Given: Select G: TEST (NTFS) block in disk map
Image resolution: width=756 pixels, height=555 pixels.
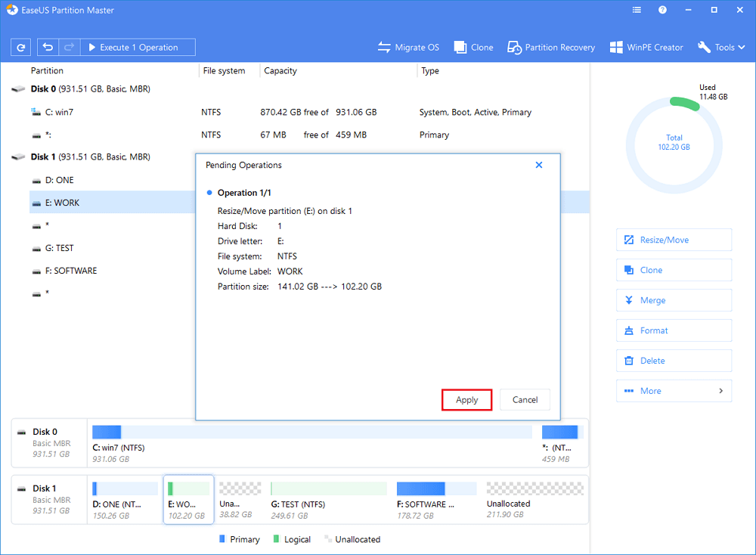Looking at the screenshot, I should 328,500.
